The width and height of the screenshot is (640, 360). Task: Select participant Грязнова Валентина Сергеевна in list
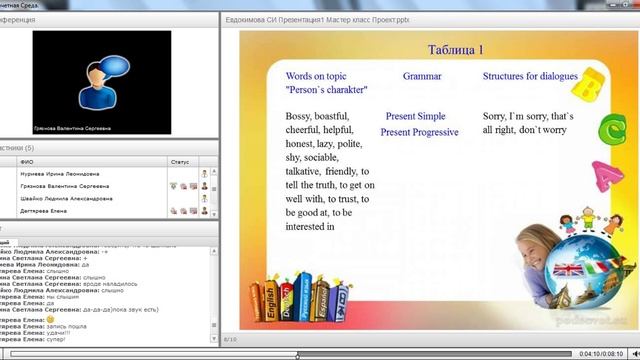pos(65,186)
